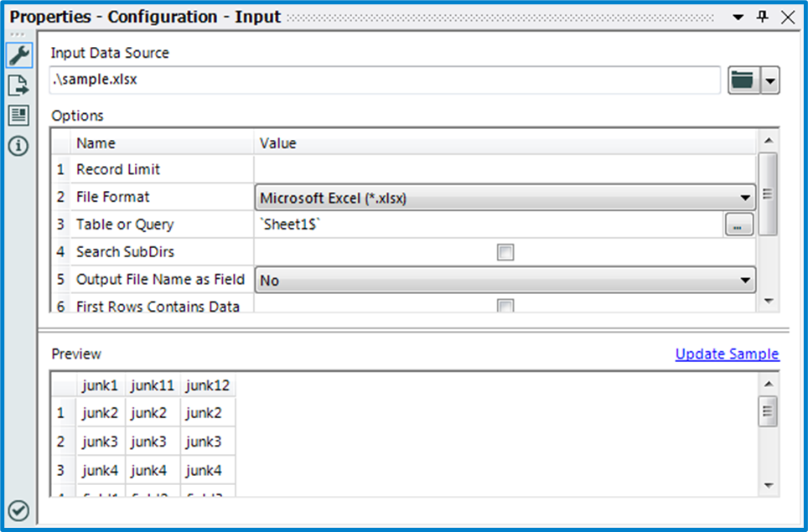The height and width of the screenshot is (532, 808).
Task: Enable the Search SubDirs checkbox
Action: 505,252
